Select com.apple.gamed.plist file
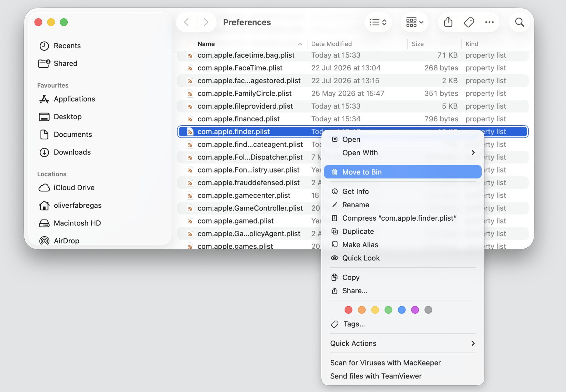Screen dimensions: 566x392 click(249, 221)
